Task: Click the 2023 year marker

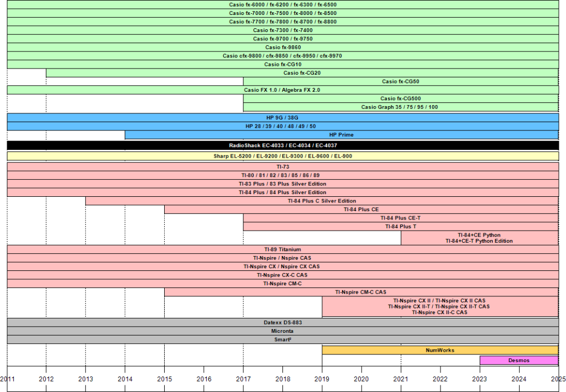Action: coord(480,379)
